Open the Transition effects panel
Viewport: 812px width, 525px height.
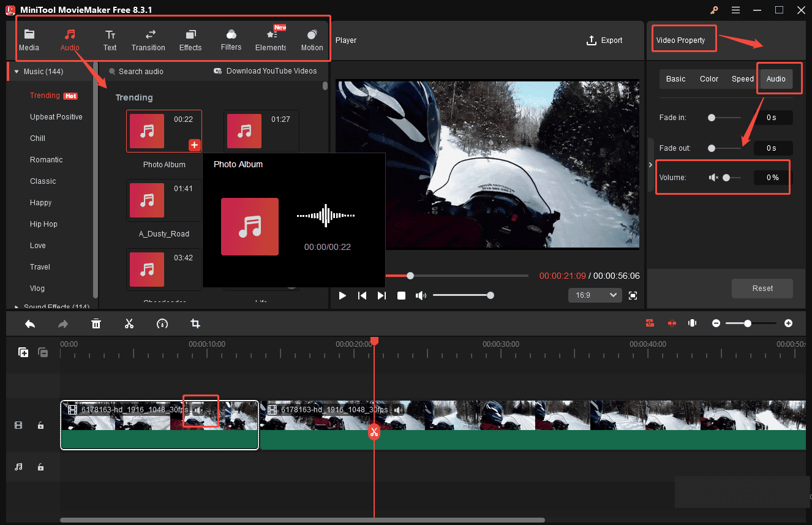tap(148, 39)
